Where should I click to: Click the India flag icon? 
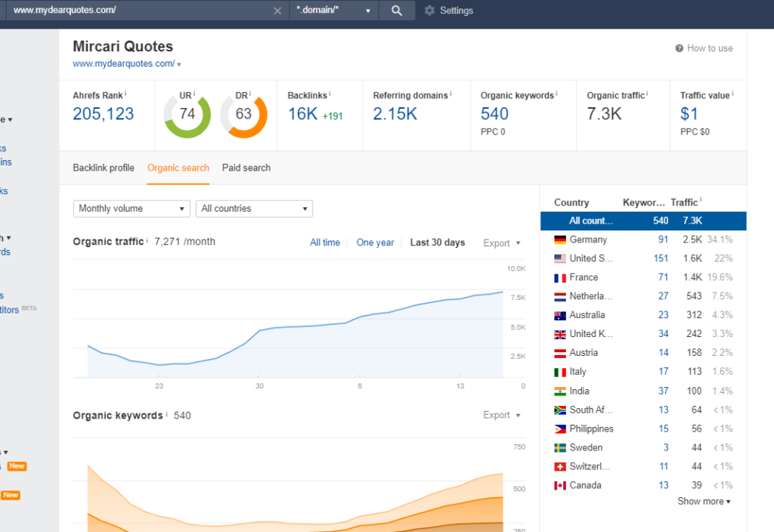(560, 391)
